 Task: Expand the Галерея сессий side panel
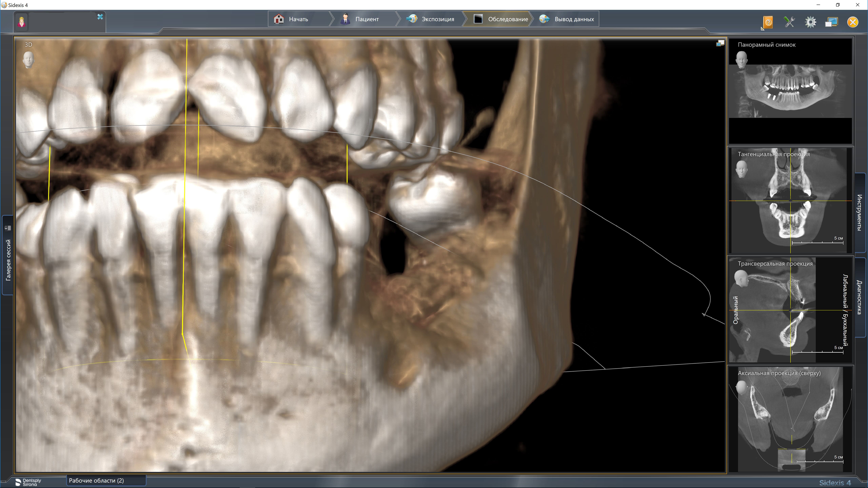click(x=8, y=255)
